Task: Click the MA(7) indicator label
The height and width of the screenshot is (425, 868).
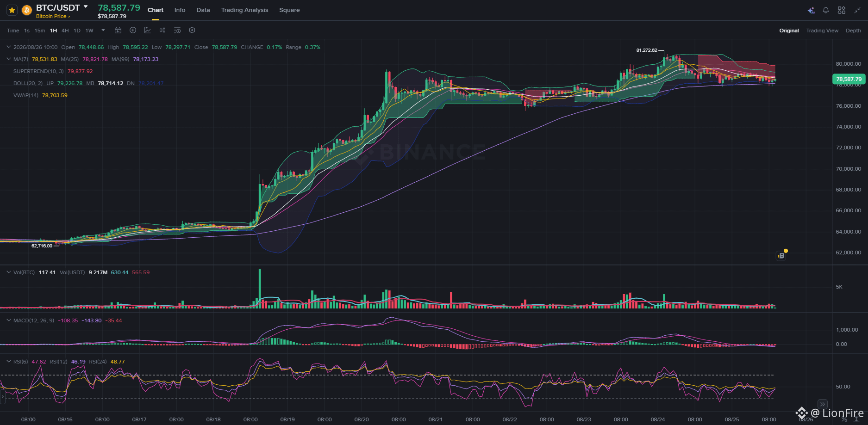Action: click(21, 59)
